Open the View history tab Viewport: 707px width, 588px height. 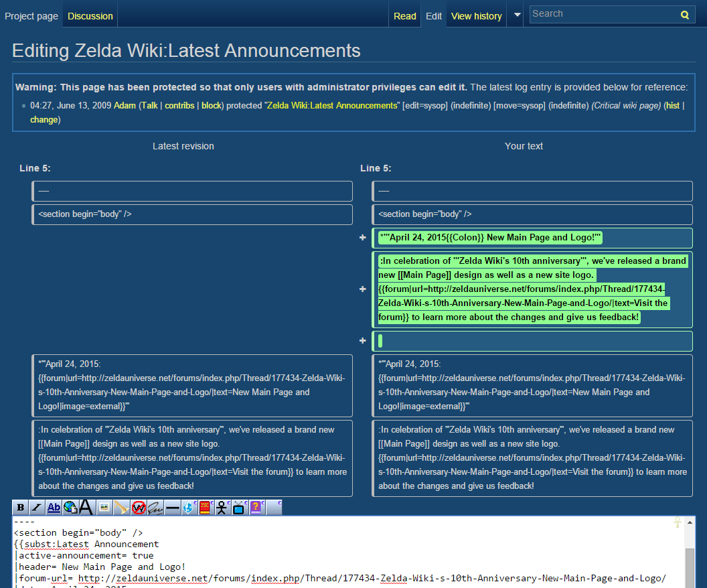(x=477, y=16)
